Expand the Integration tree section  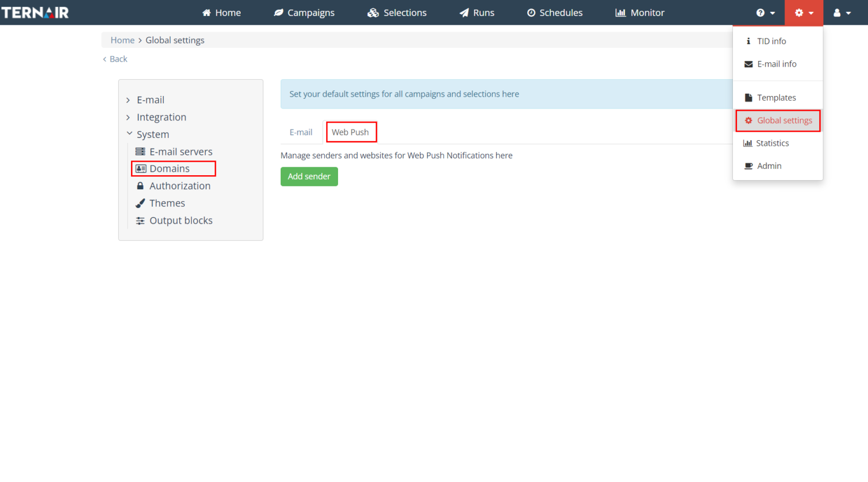128,118
